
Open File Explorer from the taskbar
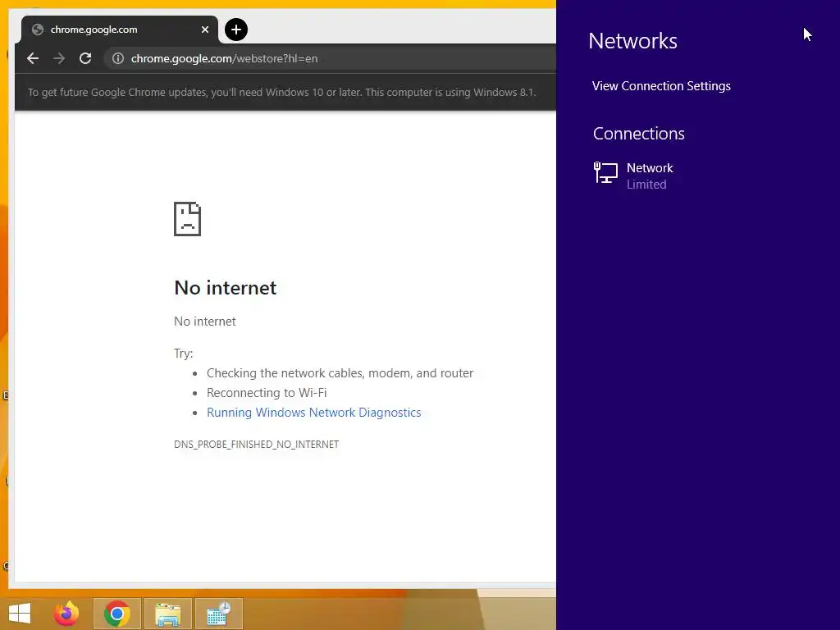coord(167,614)
